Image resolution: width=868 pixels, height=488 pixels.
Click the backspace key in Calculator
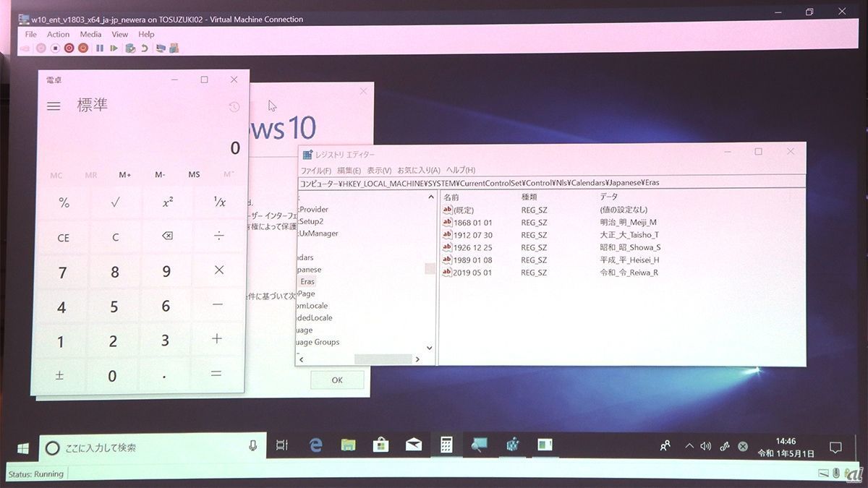pos(167,236)
